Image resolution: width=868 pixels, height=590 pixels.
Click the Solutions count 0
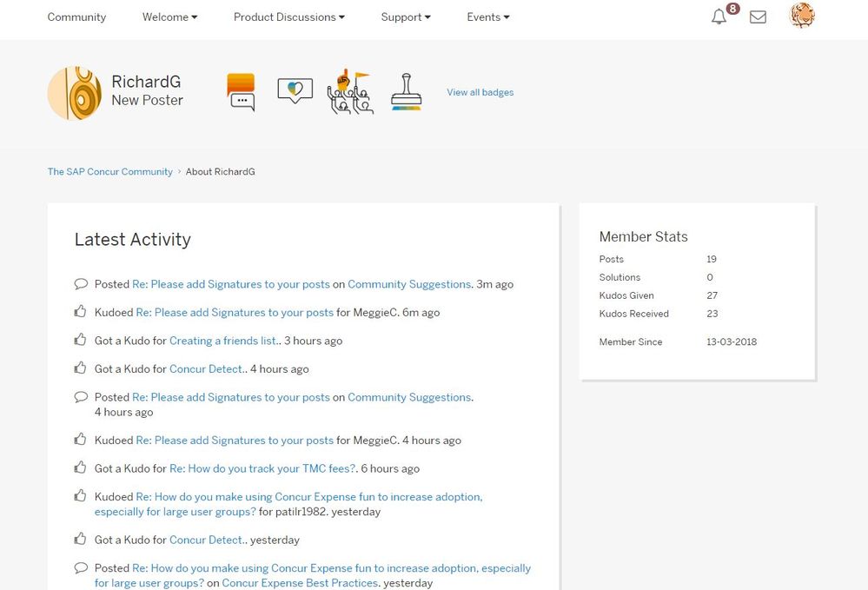coord(710,277)
